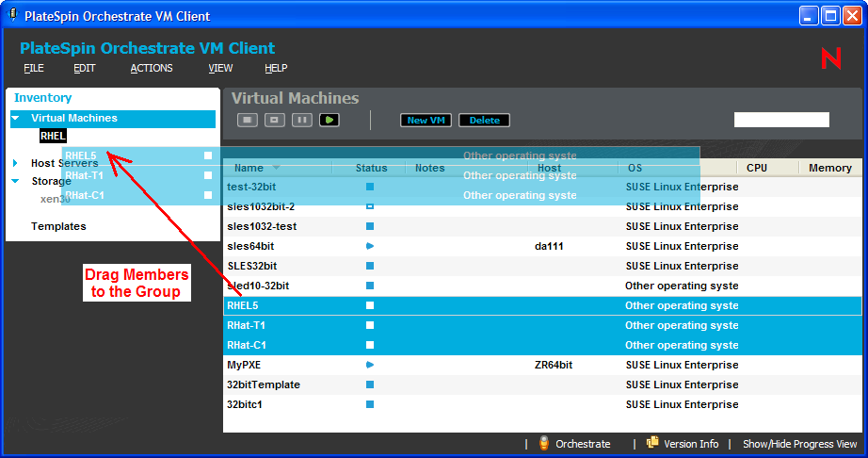
Task: Click the Memory column header
Action: coord(829,168)
